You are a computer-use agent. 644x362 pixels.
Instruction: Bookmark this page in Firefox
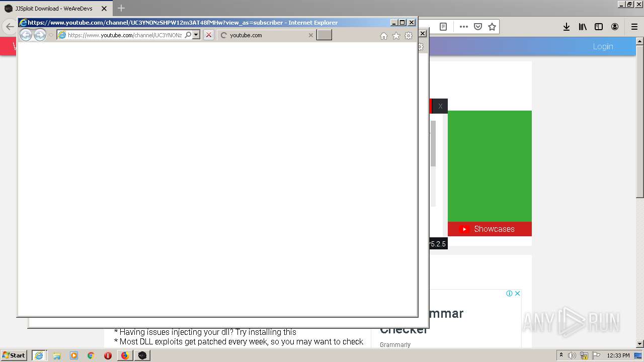[x=492, y=27]
